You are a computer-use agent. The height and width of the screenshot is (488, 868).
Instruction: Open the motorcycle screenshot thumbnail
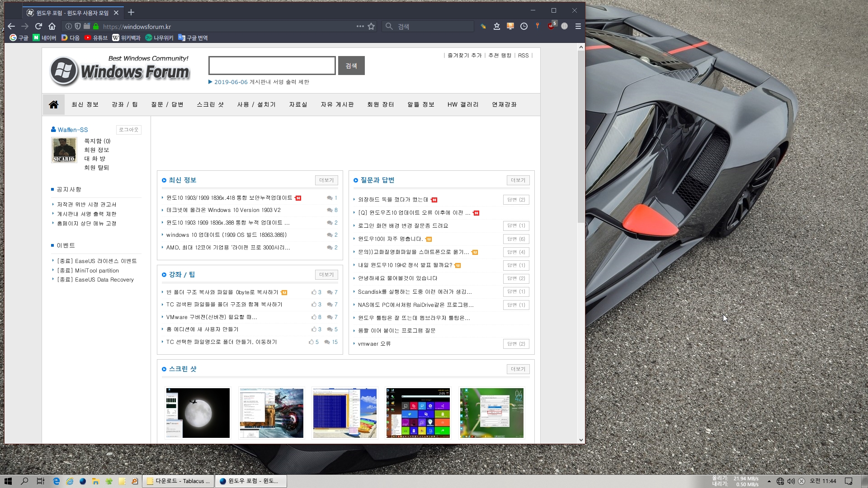point(271,413)
